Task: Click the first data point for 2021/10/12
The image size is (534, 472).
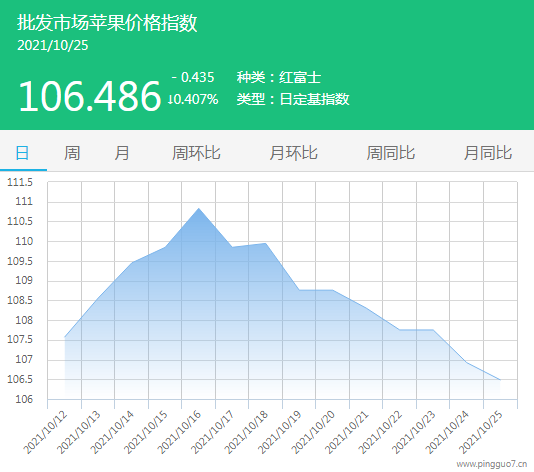Action: [x=65, y=337]
